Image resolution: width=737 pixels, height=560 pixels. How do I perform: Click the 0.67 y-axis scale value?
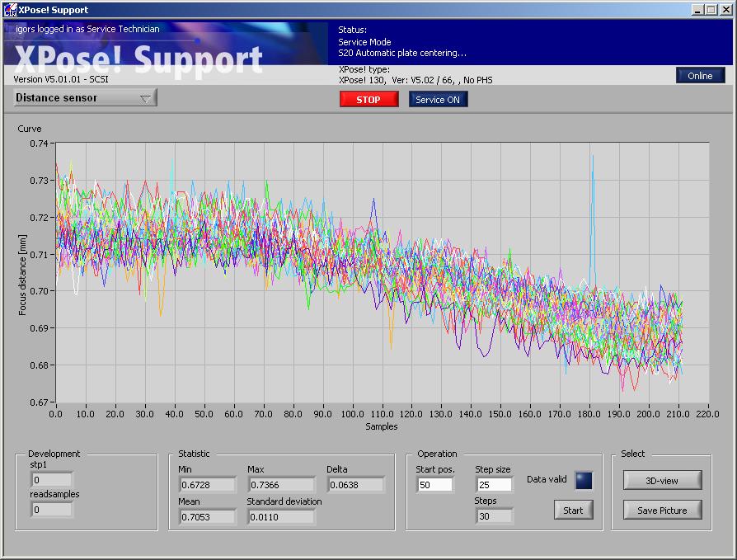(x=39, y=402)
